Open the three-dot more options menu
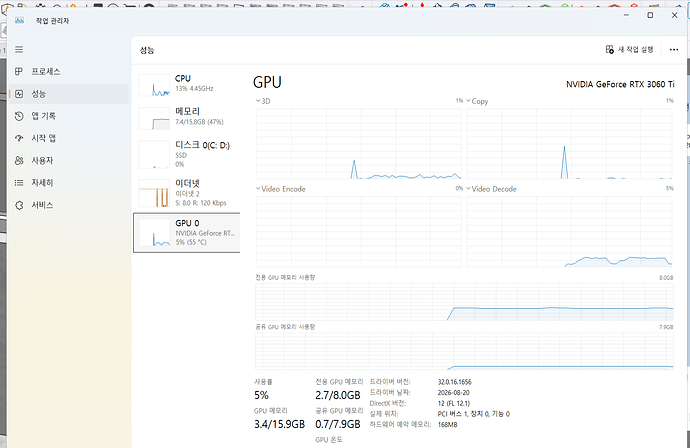This screenshot has height=448, width=690. tap(674, 50)
